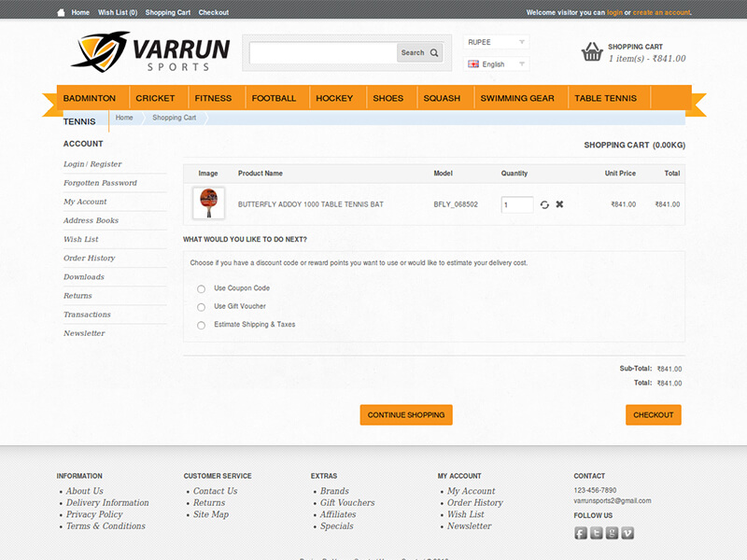Screen dimensions: 747x560
Task: Open Delivery Information footer link
Action: point(107,503)
